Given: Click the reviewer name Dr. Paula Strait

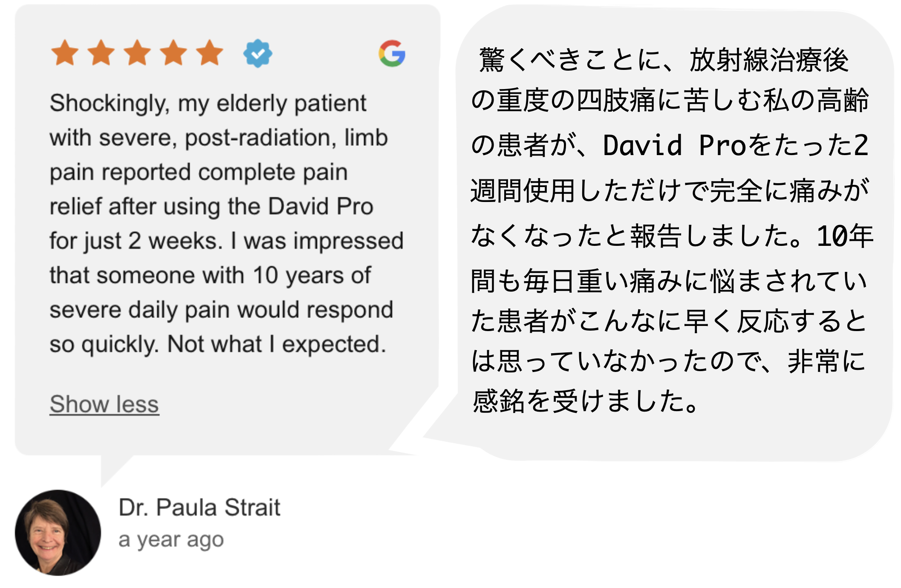Looking at the screenshot, I should click(199, 507).
